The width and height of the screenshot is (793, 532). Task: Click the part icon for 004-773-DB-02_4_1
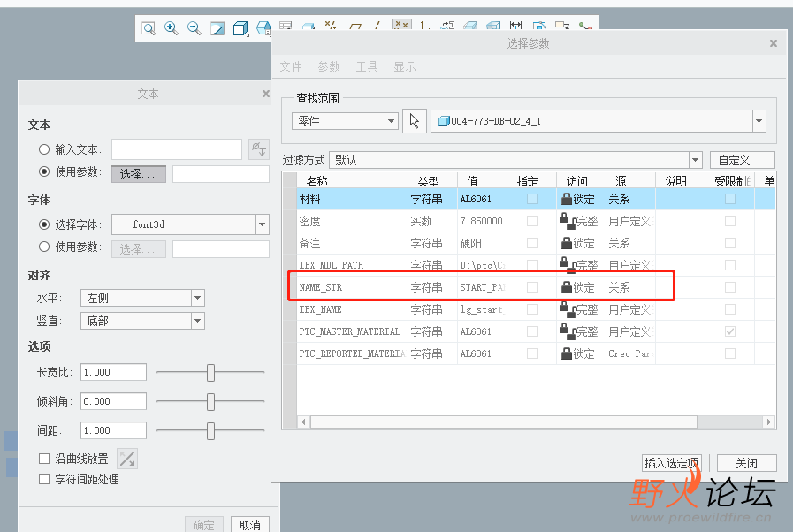coord(444,121)
